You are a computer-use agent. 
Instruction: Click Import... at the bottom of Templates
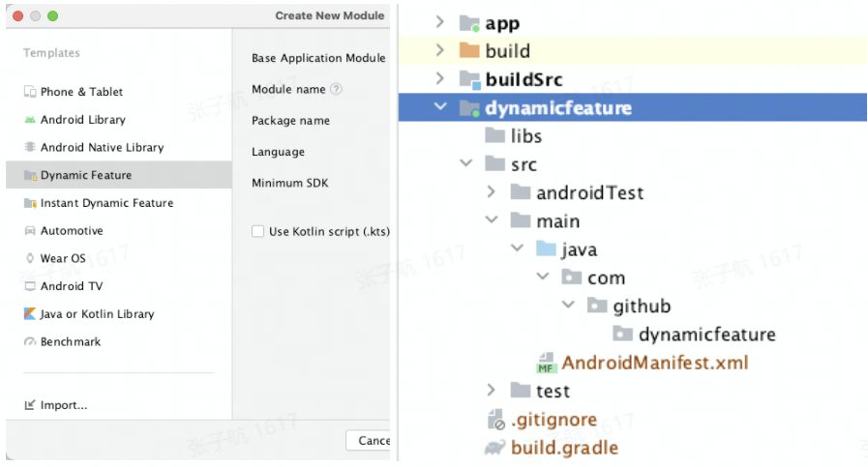(63, 405)
